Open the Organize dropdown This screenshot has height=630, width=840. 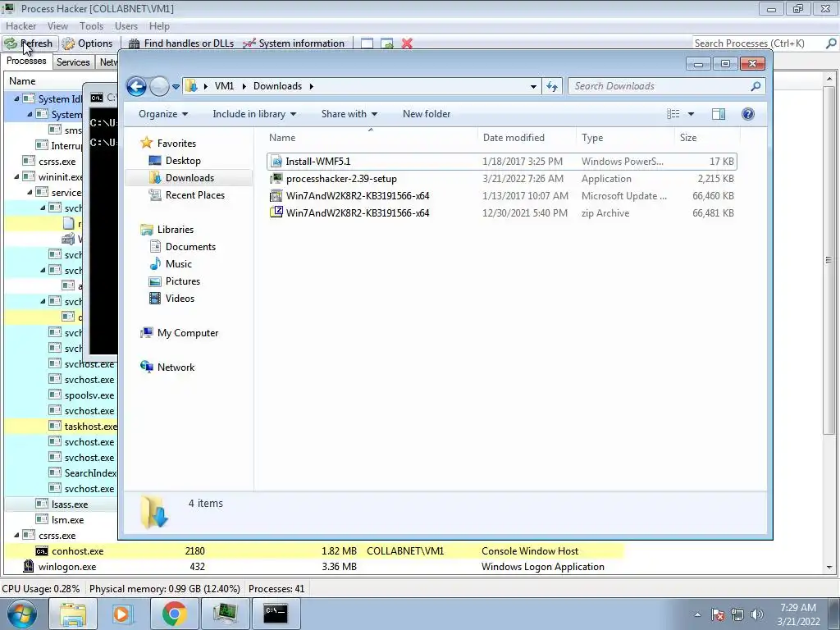(x=163, y=113)
